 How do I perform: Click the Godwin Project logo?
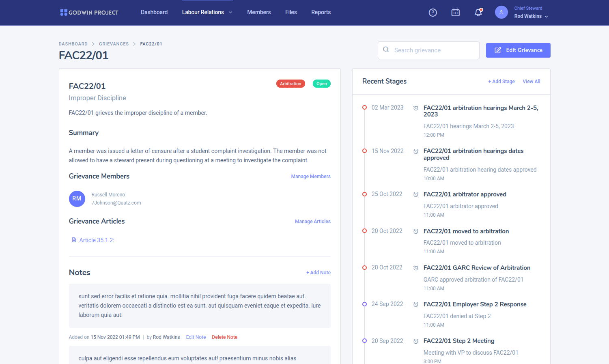point(89,13)
